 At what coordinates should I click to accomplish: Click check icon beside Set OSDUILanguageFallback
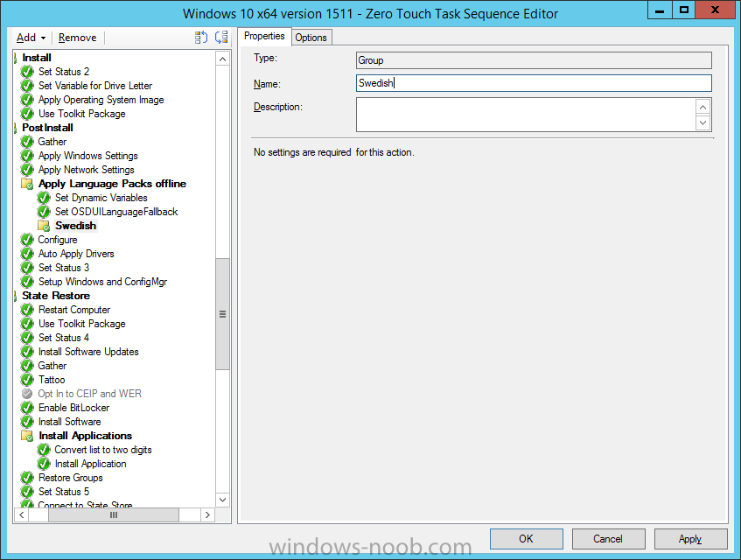click(44, 212)
